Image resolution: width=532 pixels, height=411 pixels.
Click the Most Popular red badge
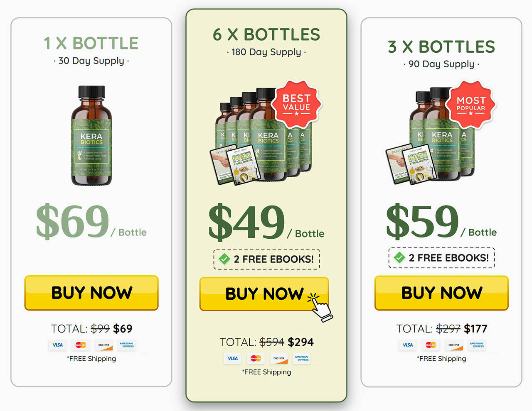[471, 104]
